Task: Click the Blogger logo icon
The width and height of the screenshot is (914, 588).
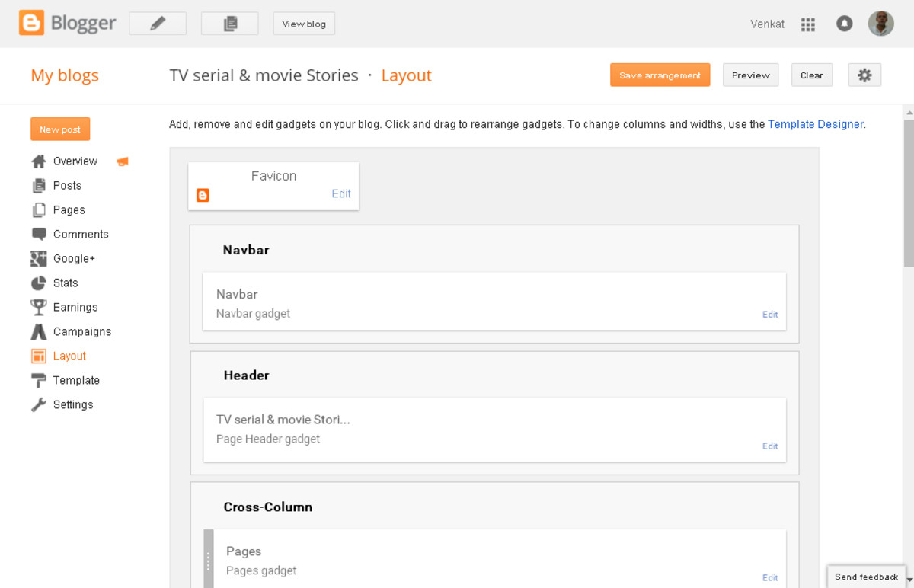Action: point(32,23)
